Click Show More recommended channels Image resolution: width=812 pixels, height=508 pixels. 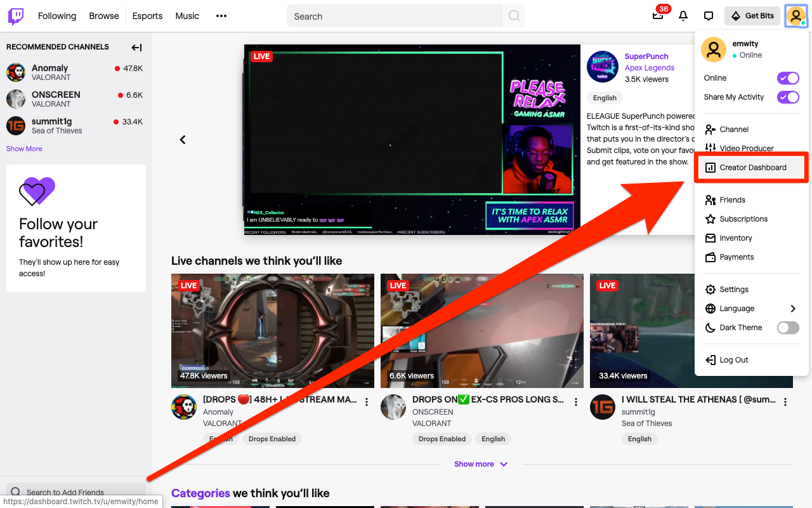pyautogui.click(x=24, y=148)
